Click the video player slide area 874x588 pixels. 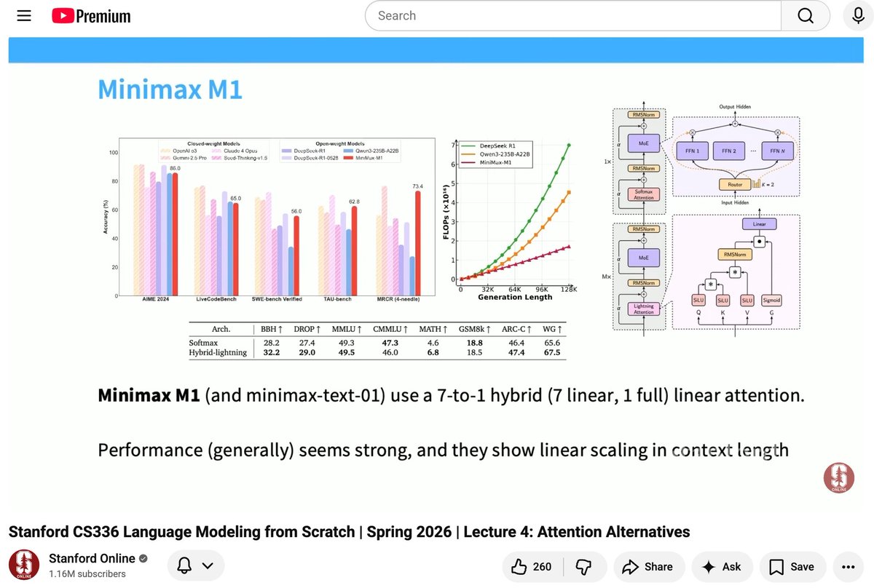point(436,273)
